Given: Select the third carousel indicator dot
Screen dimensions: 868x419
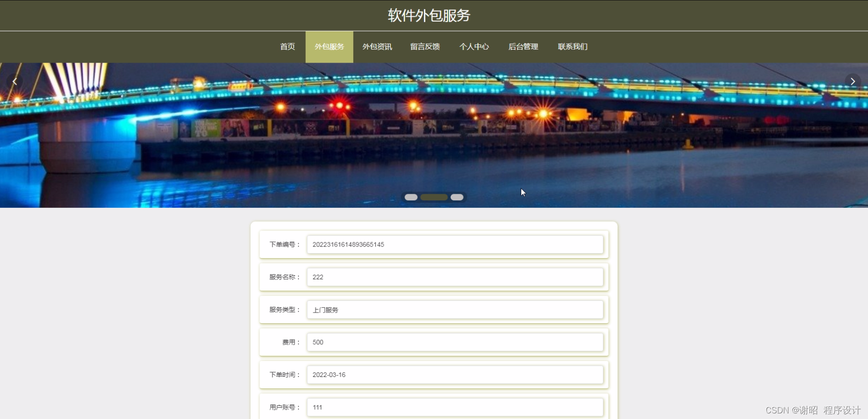Looking at the screenshot, I should click(x=457, y=197).
